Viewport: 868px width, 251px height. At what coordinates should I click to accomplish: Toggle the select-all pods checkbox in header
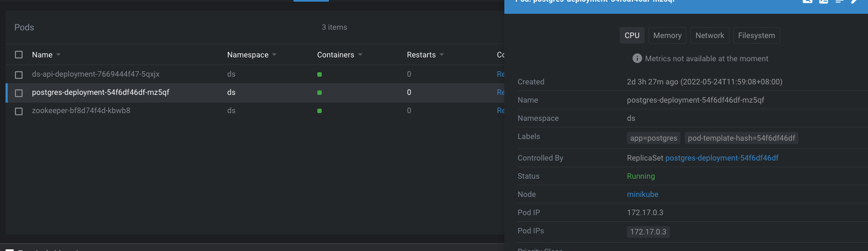point(19,55)
